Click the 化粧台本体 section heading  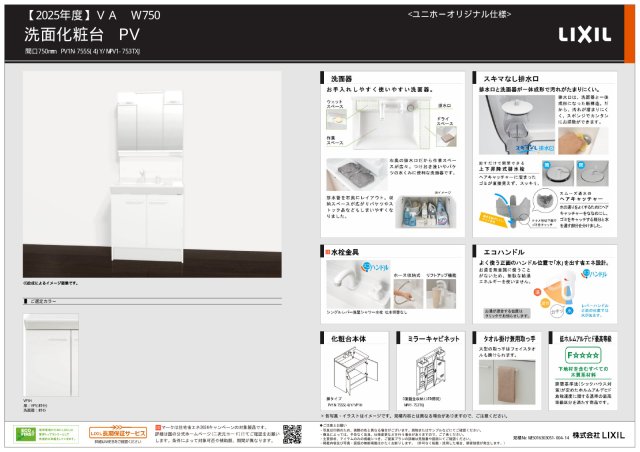tap(348, 339)
